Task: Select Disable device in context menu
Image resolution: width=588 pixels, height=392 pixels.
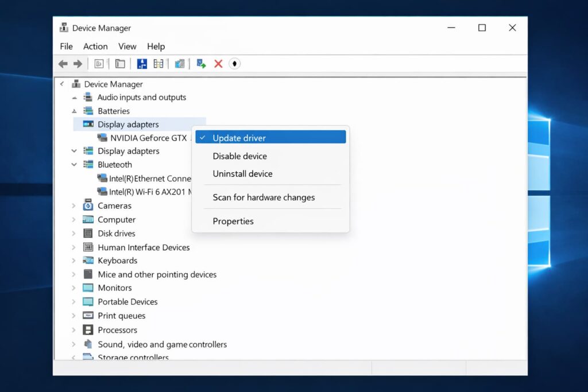Action: [x=239, y=156]
